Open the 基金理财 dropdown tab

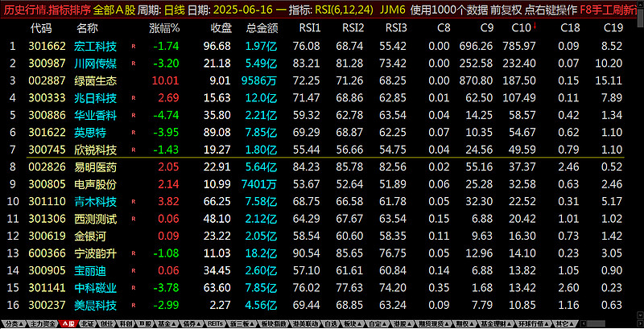(495, 323)
